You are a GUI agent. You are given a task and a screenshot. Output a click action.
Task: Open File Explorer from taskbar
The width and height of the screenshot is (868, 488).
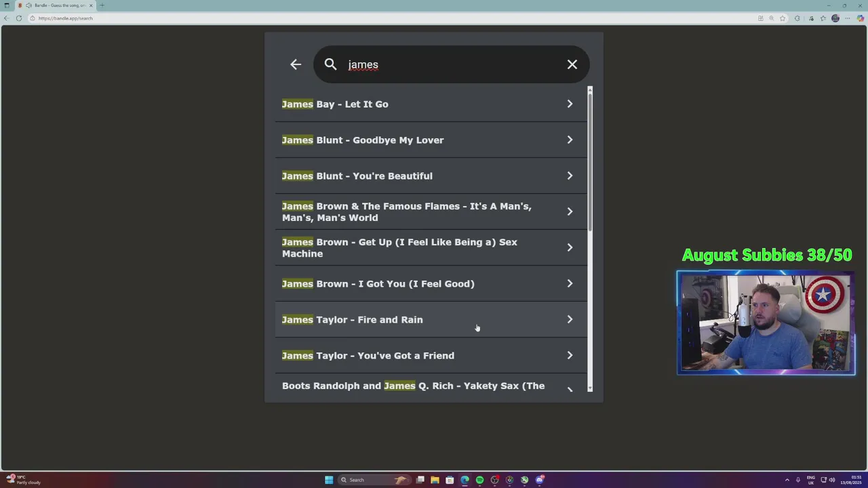pyautogui.click(x=435, y=480)
